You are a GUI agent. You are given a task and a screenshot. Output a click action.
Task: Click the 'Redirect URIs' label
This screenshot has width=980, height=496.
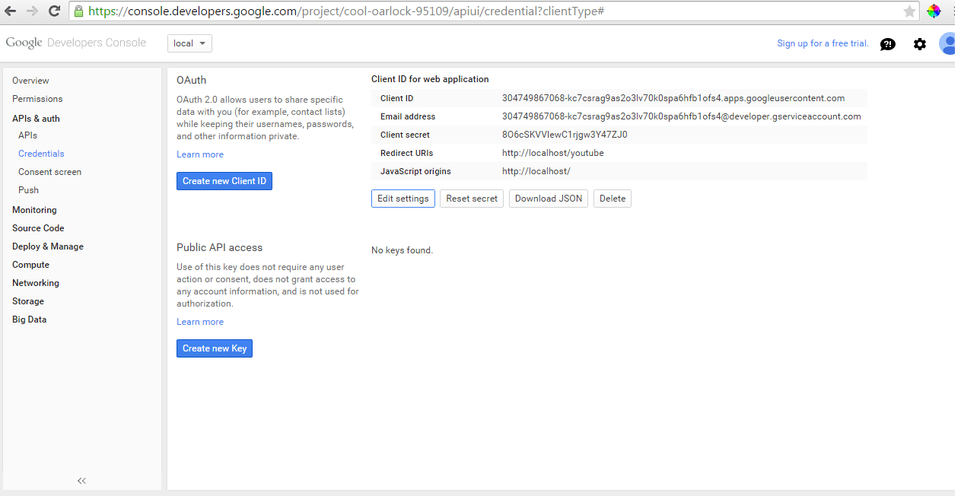407,153
